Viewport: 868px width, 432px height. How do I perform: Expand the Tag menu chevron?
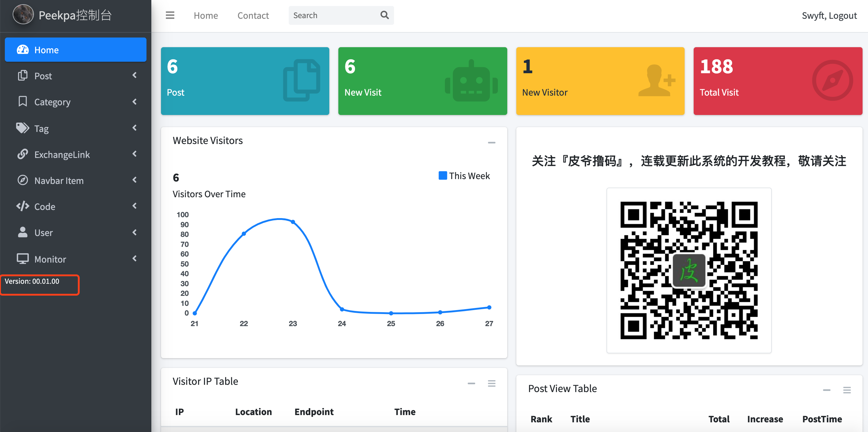click(135, 128)
